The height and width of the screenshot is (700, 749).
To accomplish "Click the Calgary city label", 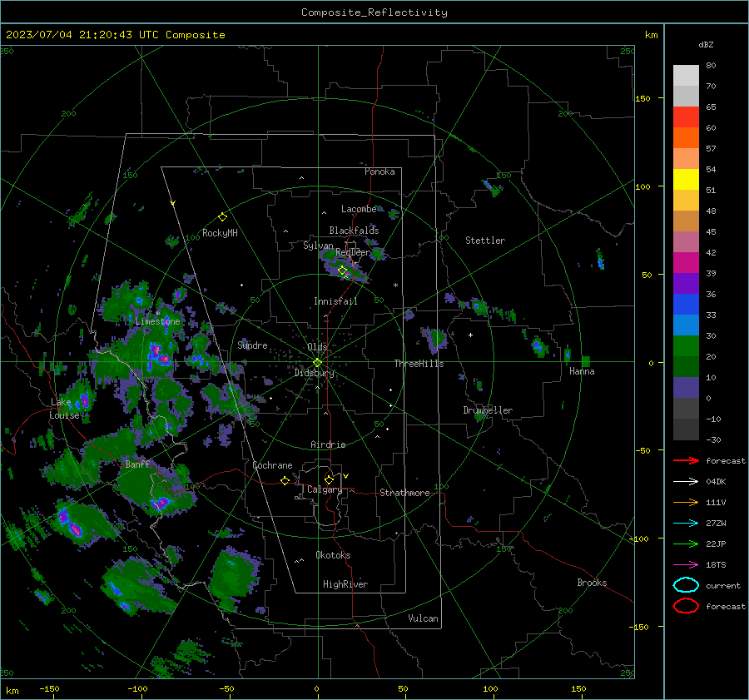I will click(x=325, y=489).
